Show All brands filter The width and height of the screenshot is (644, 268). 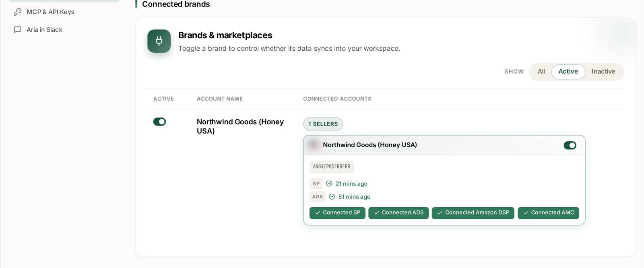click(x=541, y=72)
